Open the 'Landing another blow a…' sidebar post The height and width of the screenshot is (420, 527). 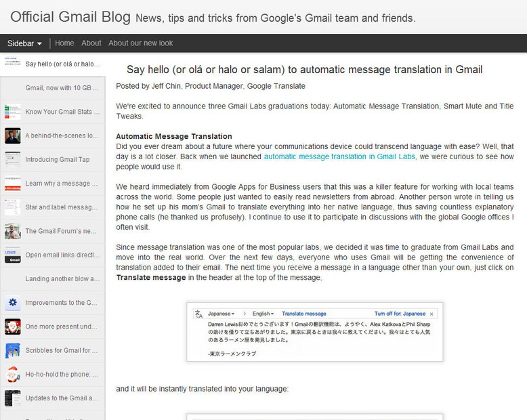click(x=52, y=279)
